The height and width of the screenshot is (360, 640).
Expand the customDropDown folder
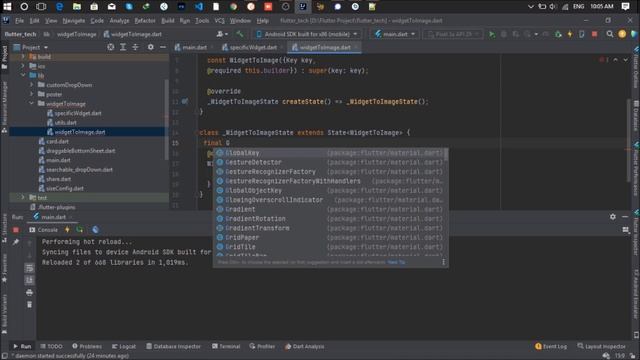(32, 85)
